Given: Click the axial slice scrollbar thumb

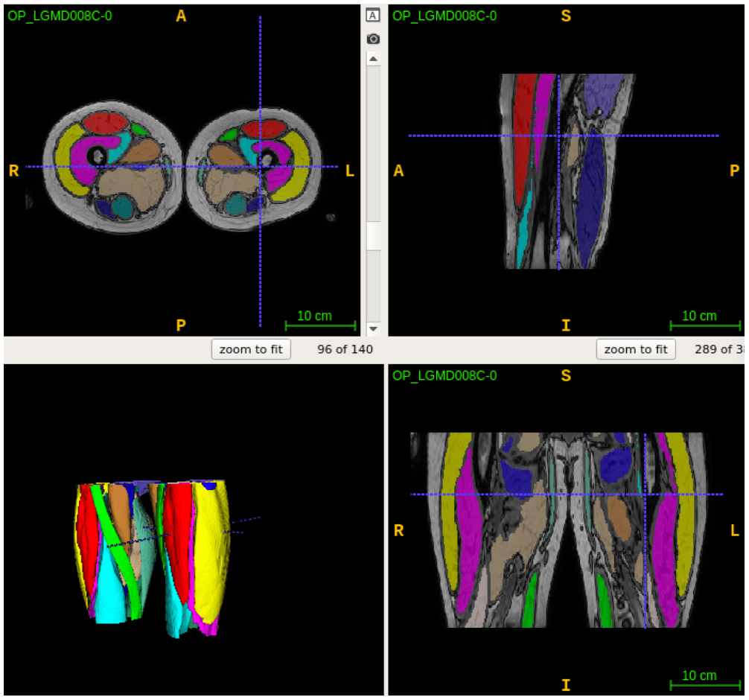Looking at the screenshot, I should coord(374,235).
